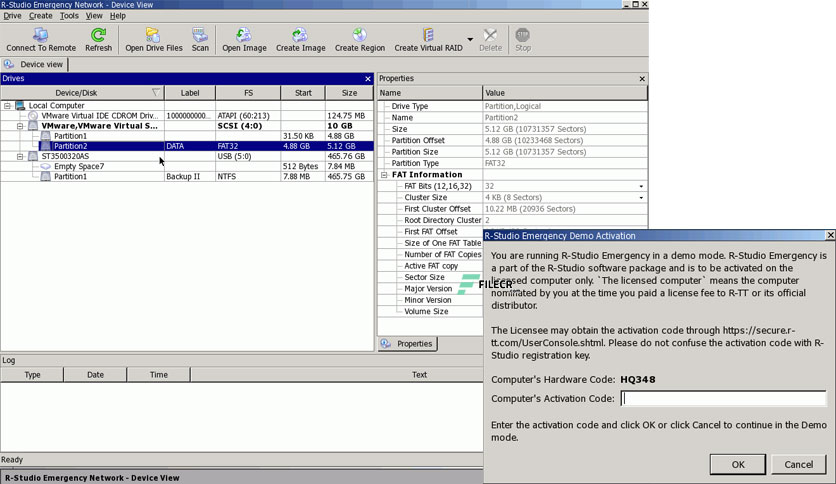
Task: Confirm activation with the OK button
Action: click(737, 464)
